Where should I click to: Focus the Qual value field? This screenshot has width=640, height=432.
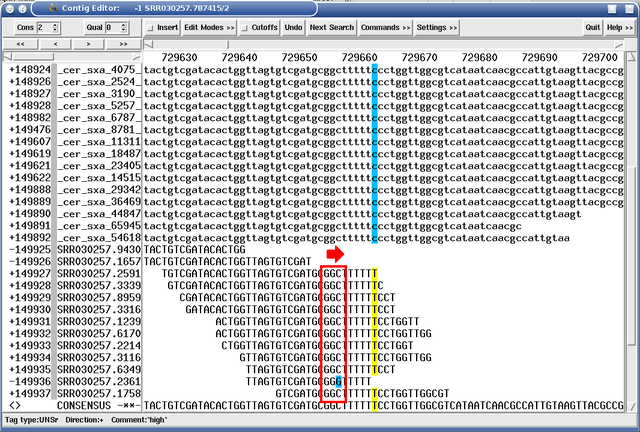tap(113, 28)
